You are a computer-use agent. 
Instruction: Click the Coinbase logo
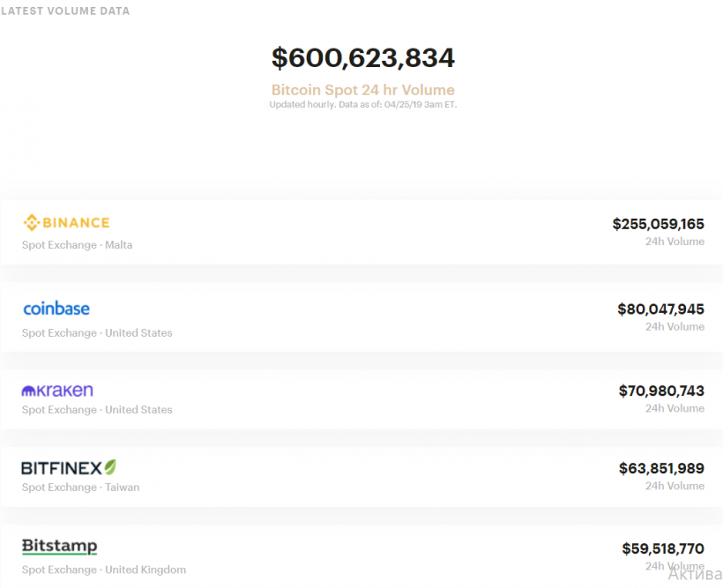56,309
